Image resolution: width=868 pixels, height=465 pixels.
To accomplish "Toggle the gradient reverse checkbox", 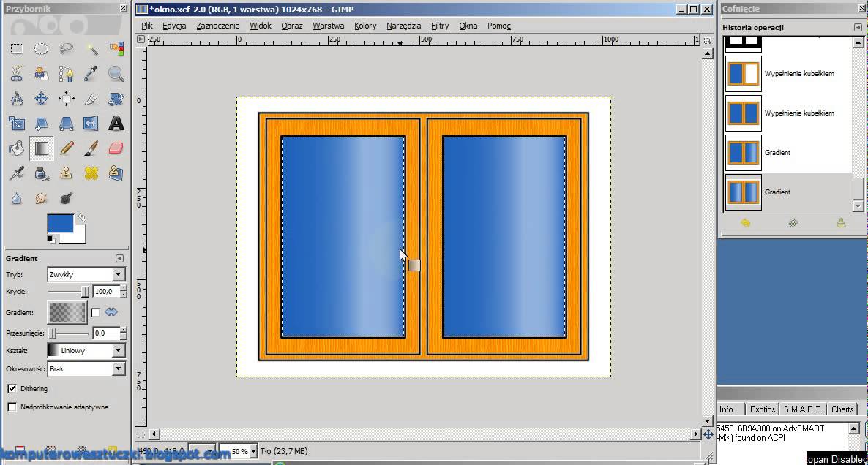I will pos(95,312).
